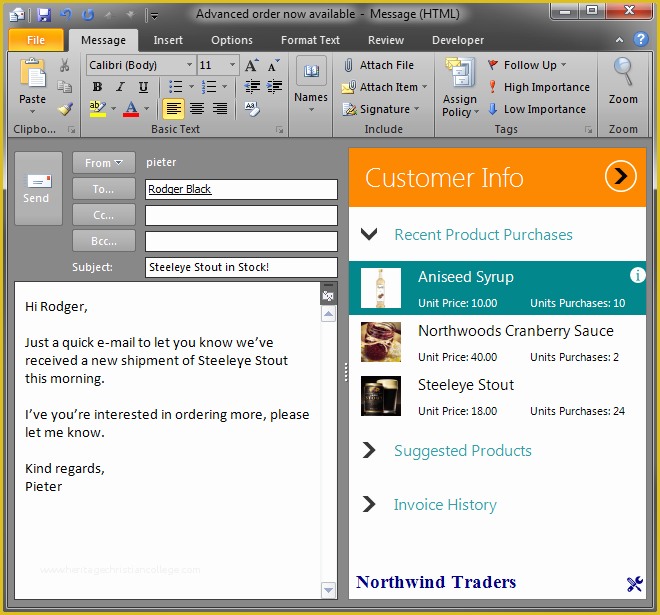This screenshot has width=660, height=615.
Task: Click into the Subject field
Action: pos(241,267)
